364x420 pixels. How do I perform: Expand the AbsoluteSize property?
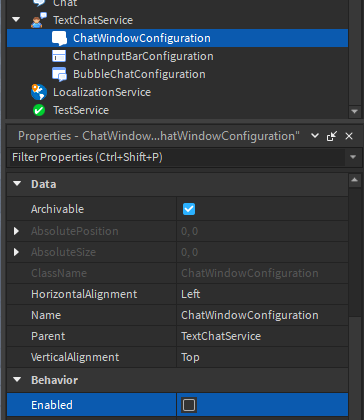(x=16, y=252)
